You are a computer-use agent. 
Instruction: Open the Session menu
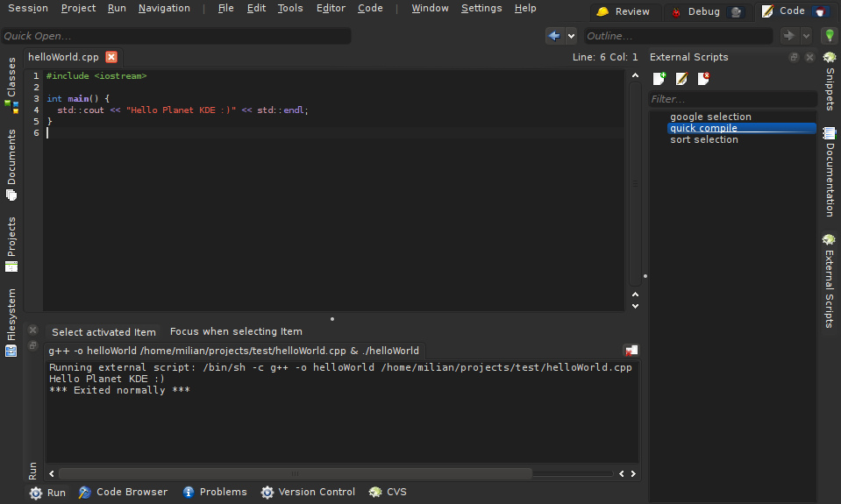click(x=28, y=8)
